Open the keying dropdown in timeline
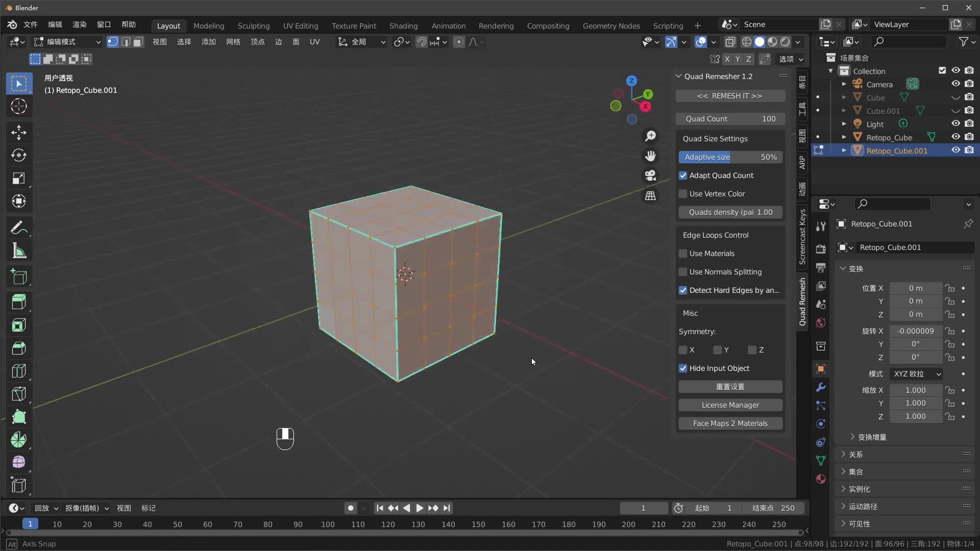980x551 pixels. [87, 508]
